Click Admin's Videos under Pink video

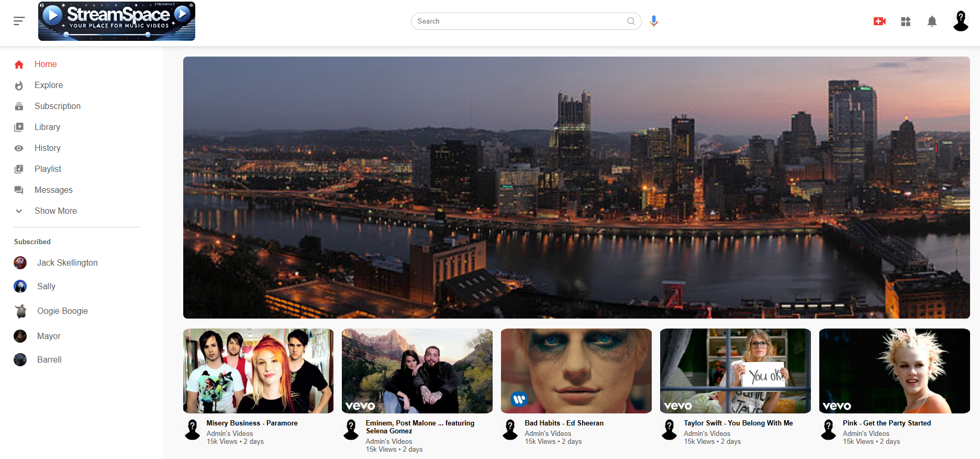pyautogui.click(x=866, y=433)
